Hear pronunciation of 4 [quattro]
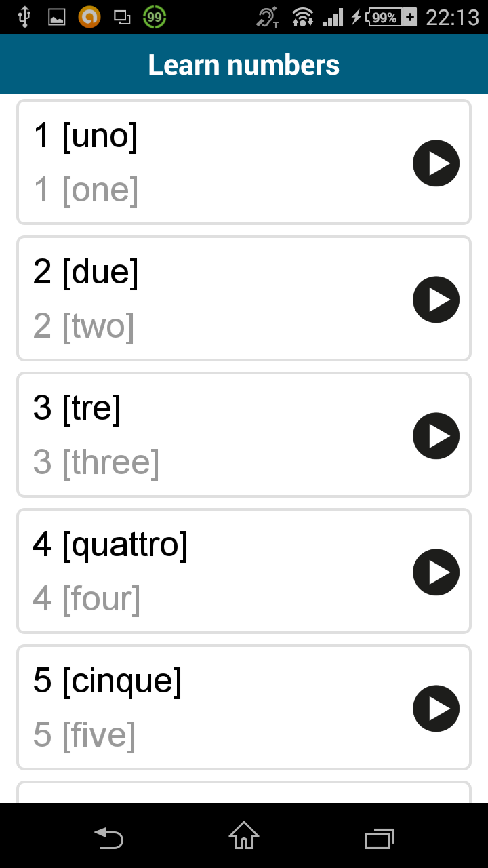This screenshot has width=488, height=868. (436, 572)
